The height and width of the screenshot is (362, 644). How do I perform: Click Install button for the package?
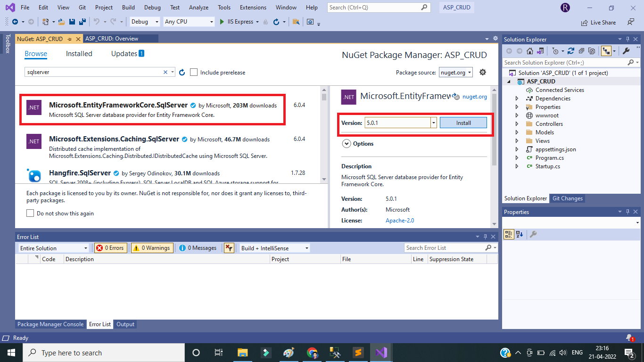click(x=463, y=123)
